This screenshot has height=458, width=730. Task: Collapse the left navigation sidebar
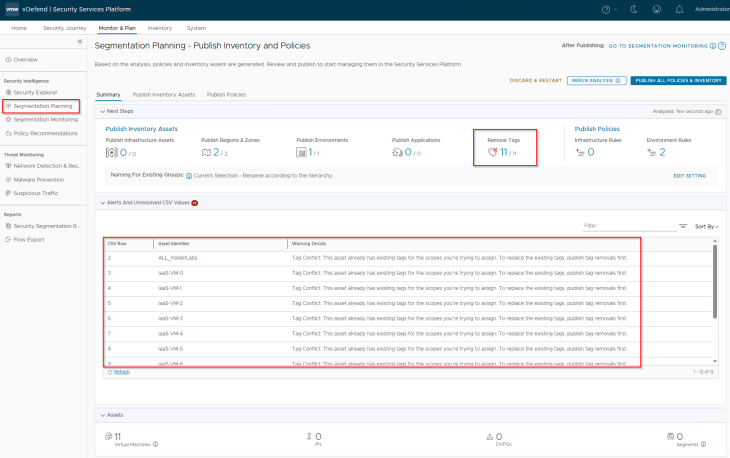79,42
